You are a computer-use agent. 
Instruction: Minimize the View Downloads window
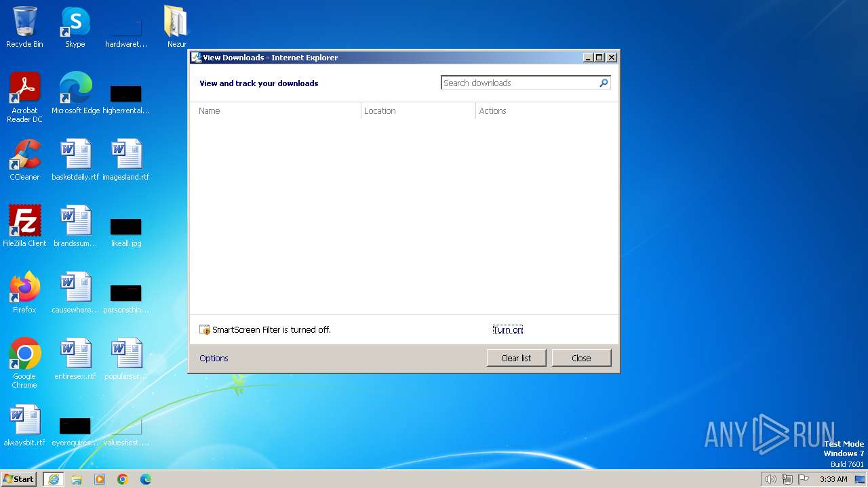[588, 58]
